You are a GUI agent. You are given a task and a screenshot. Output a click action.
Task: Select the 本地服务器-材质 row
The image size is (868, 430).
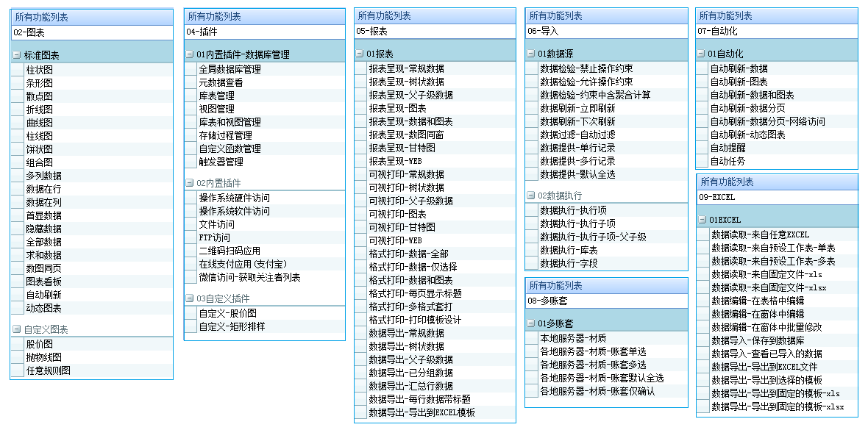[606, 338]
